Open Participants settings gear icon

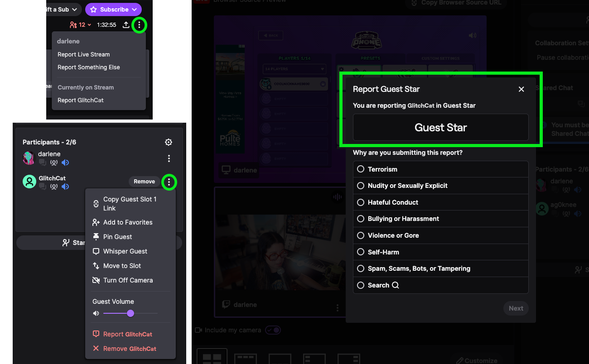point(169,142)
